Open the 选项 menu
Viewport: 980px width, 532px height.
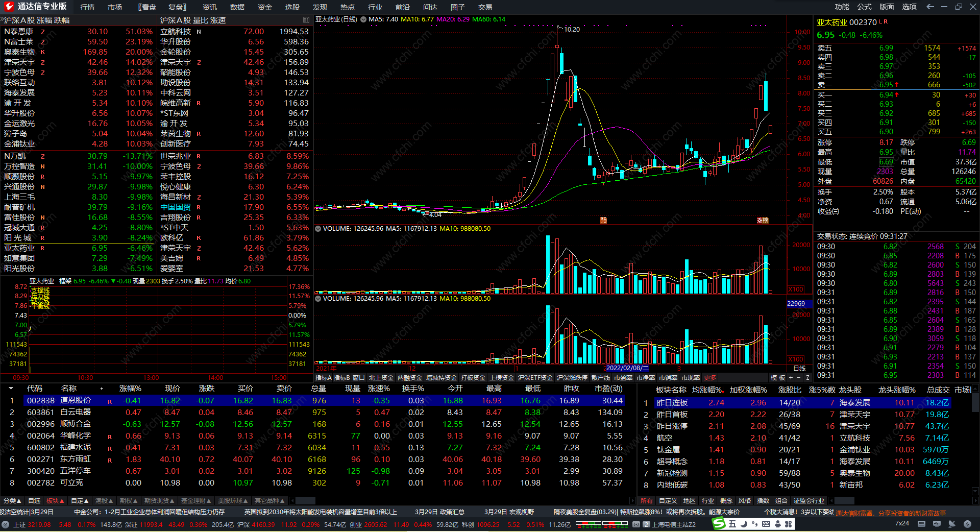point(910,7)
